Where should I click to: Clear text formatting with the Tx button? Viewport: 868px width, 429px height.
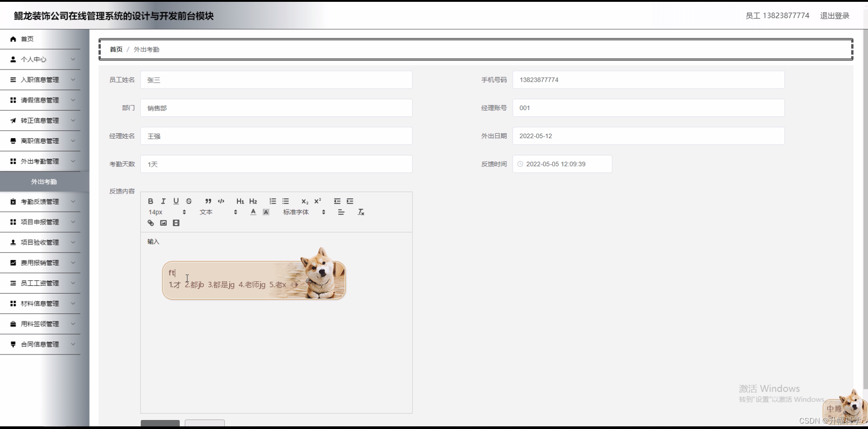(x=360, y=212)
